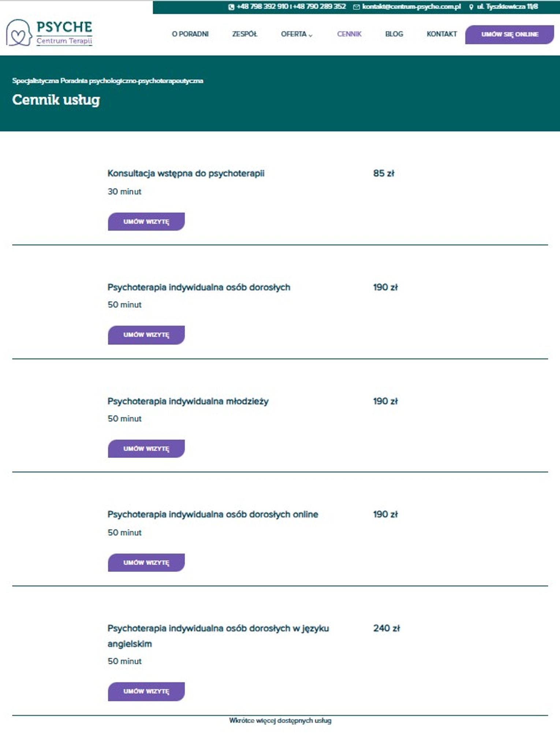
Task: Go to the ZESPÓŁ page
Action: tap(244, 34)
